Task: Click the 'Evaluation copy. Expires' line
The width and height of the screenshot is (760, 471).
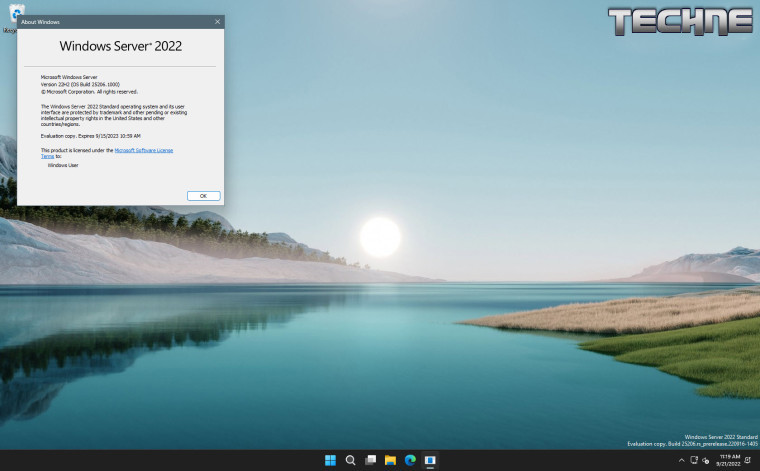Action: point(91,136)
